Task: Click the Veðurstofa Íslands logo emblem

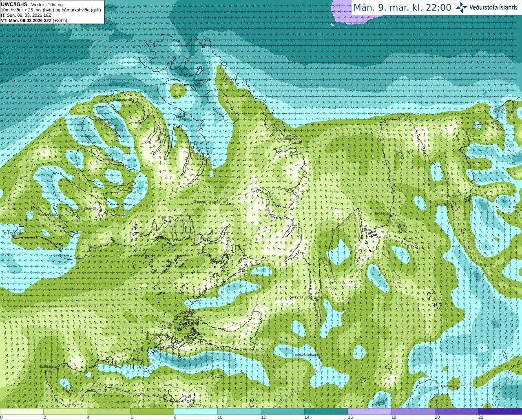Action: click(462, 7)
